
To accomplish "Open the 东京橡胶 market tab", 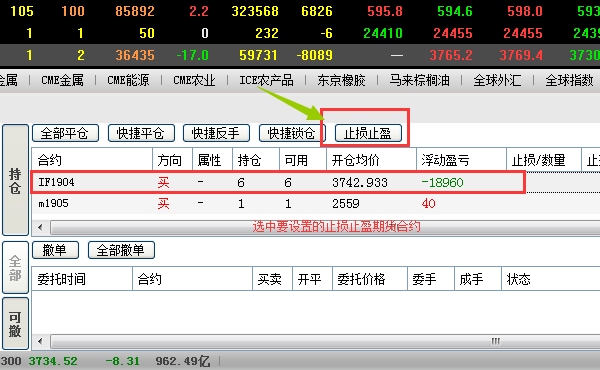I will point(341,80).
